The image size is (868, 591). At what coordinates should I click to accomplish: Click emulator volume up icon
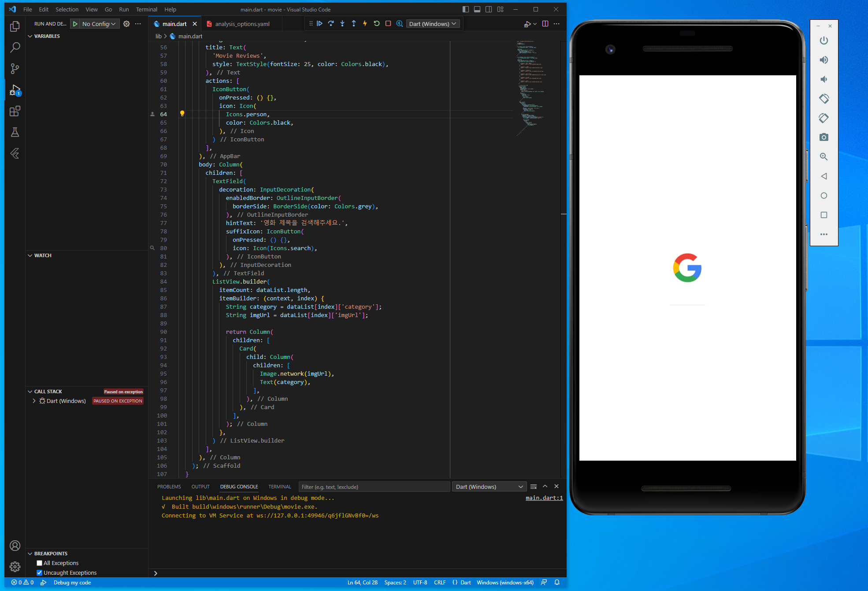coord(824,60)
